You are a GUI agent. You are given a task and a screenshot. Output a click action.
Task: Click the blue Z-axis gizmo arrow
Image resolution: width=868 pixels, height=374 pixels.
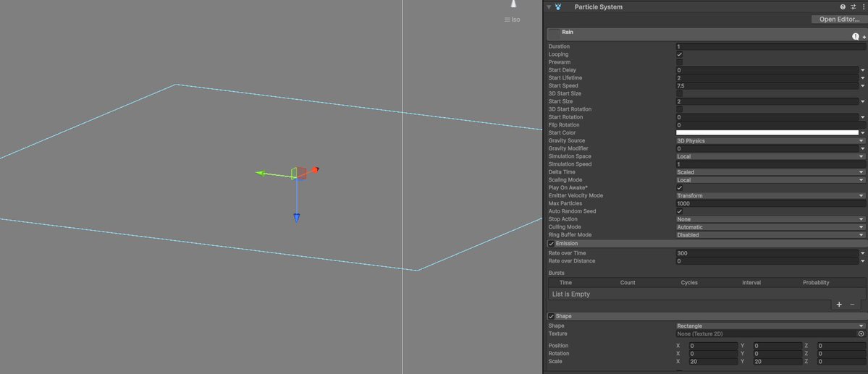point(297,218)
